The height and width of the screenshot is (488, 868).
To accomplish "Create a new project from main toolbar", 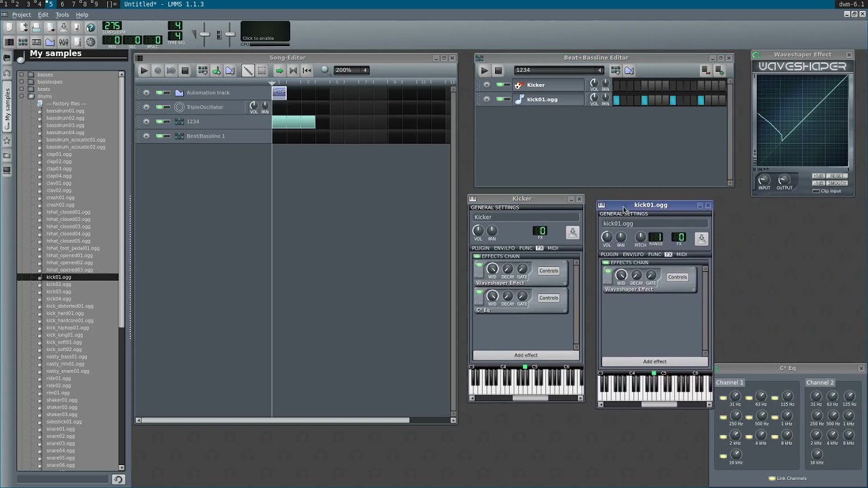I will pyautogui.click(x=9, y=27).
